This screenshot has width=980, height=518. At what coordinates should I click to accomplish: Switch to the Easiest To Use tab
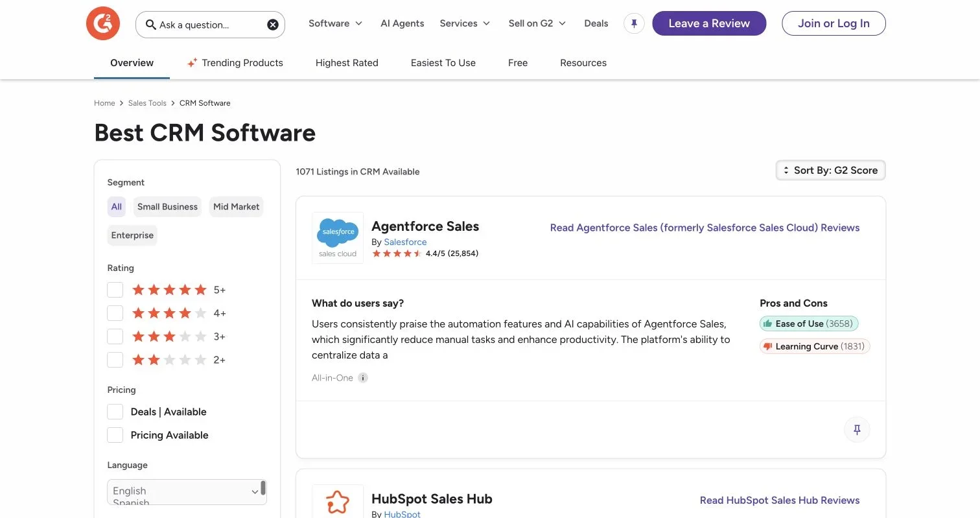pyautogui.click(x=443, y=63)
